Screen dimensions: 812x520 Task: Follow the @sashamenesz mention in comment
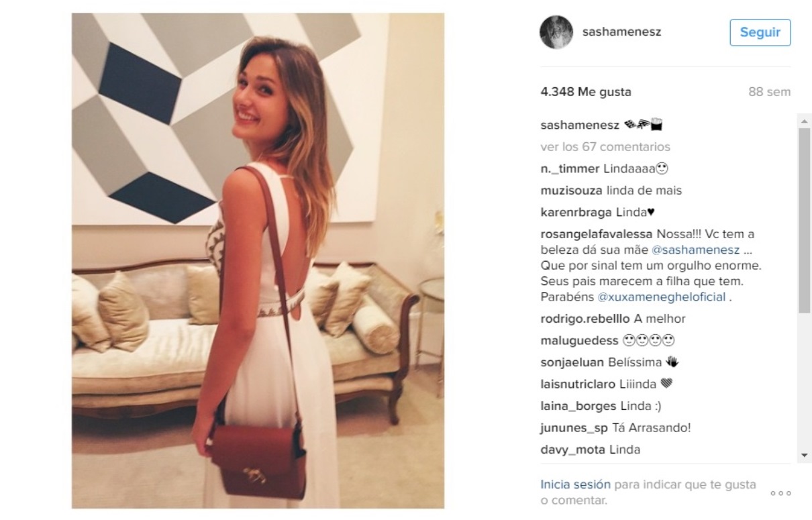click(696, 250)
